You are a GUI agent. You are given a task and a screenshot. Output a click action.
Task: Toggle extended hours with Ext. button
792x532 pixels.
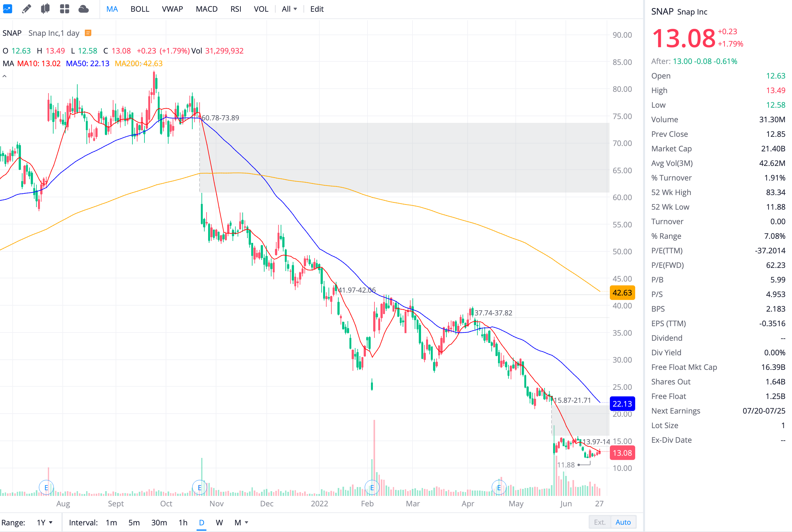(599, 522)
